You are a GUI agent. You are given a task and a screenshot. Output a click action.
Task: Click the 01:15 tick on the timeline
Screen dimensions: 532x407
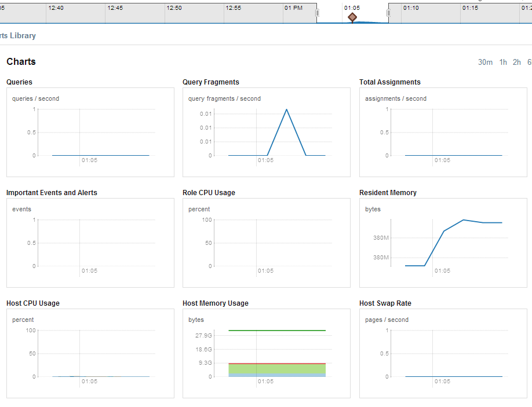click(x=470, y=8)
